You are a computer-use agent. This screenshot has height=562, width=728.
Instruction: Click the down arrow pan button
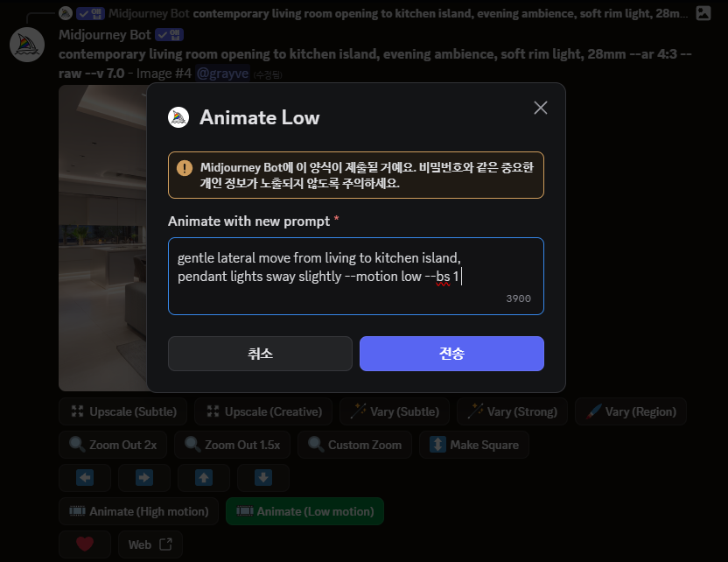coord(263,477)
